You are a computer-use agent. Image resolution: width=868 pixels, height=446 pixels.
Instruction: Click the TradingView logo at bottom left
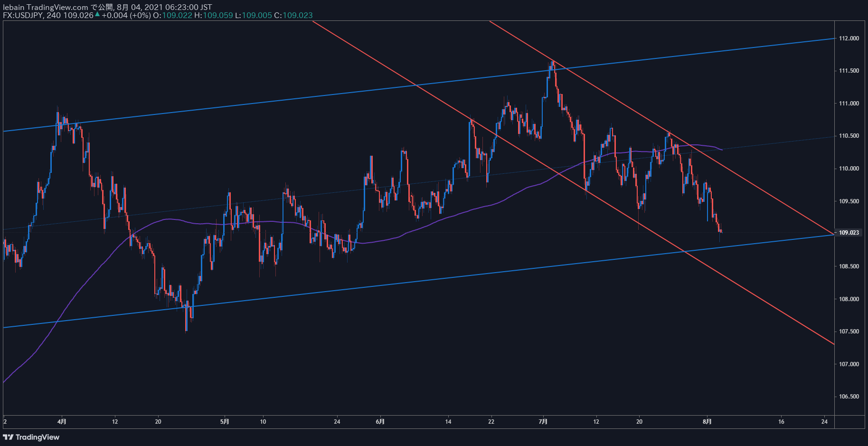[x=31, y=437]
